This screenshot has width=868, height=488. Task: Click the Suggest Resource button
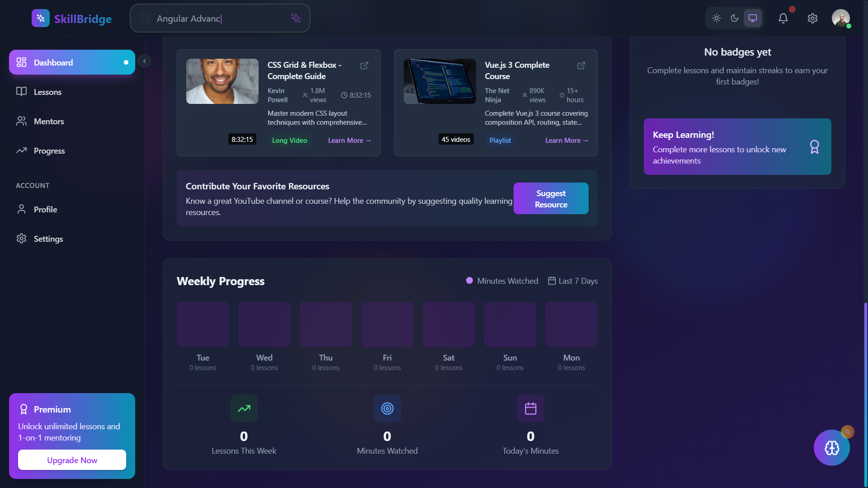551,198
